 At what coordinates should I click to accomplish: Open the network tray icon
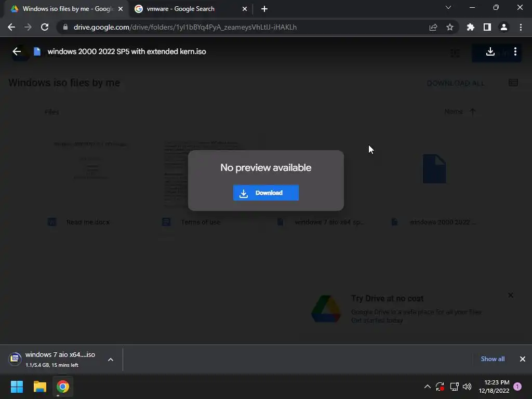pyautogui.click(x=454, y=387)
